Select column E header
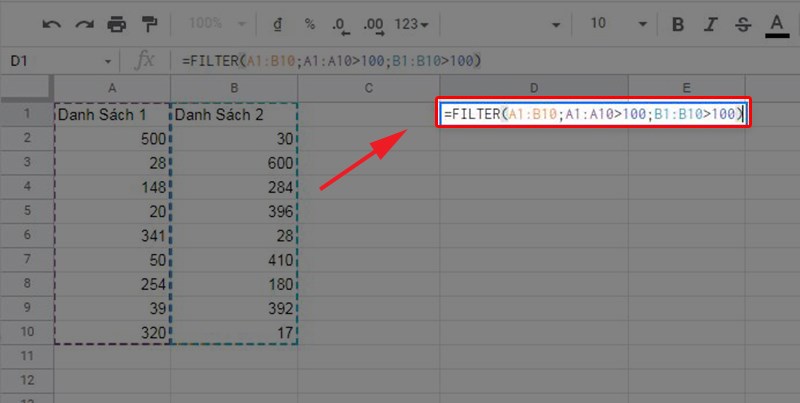 click(x=687, y=88)
